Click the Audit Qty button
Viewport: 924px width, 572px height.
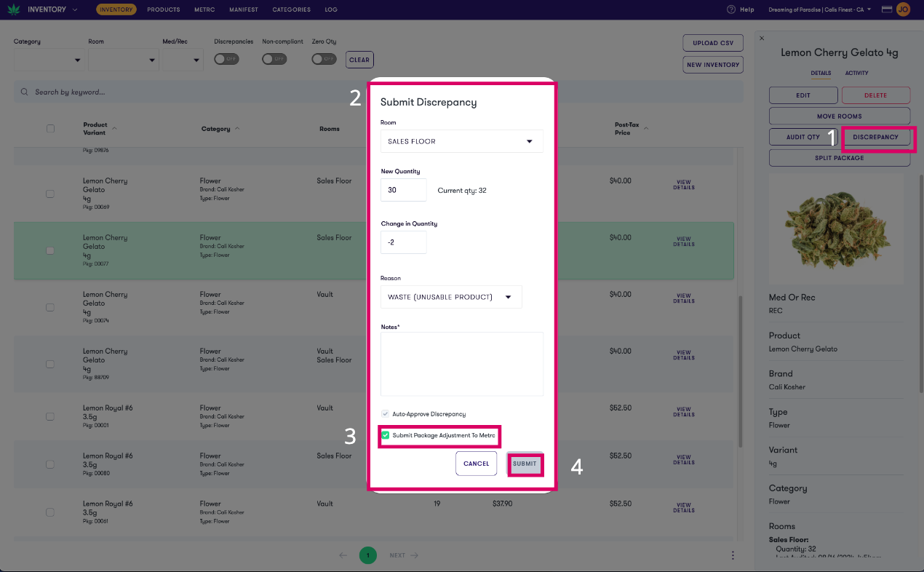pyautogui.click(x=803, y=137)
